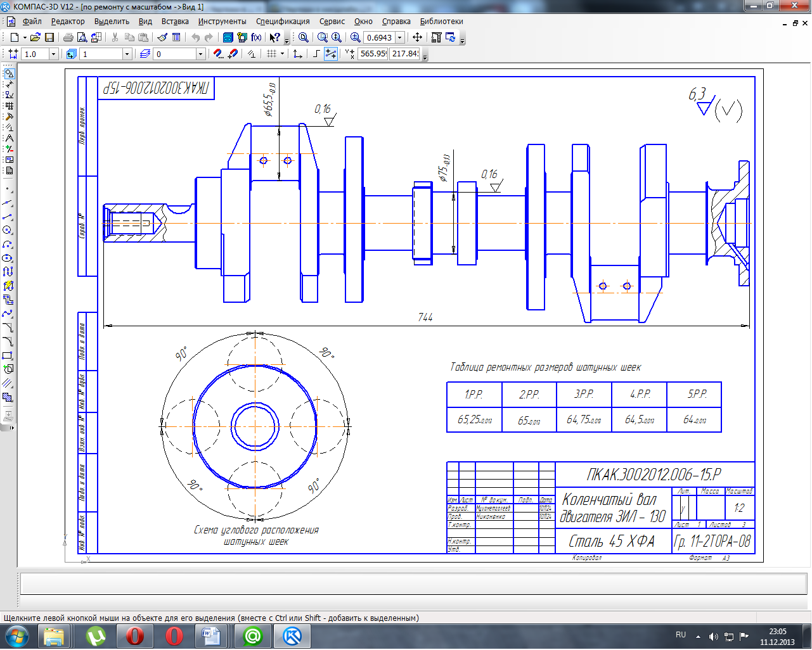Open the Спецификация menu
This screenshot has width=812, height=650.
pos(283,21)
